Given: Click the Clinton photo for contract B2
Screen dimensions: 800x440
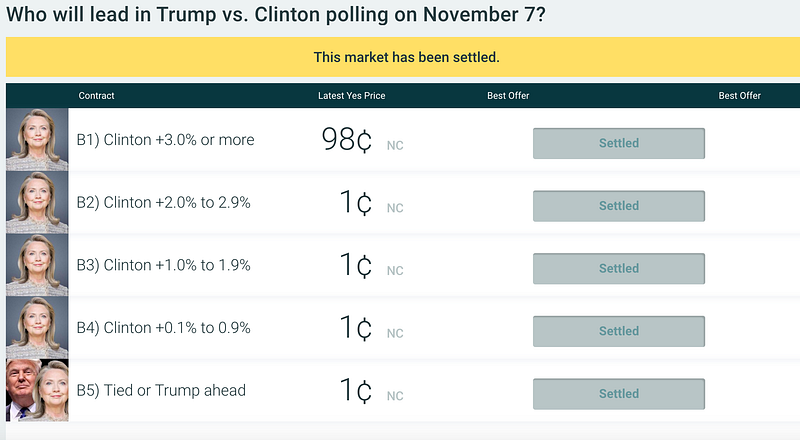Looking at the screenshot, I should (37, 203).
